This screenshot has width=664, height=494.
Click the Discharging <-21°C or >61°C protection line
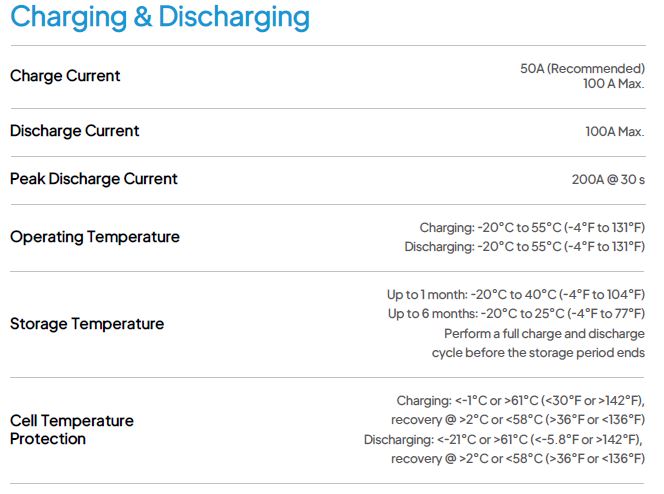click(x=504, y=439)
